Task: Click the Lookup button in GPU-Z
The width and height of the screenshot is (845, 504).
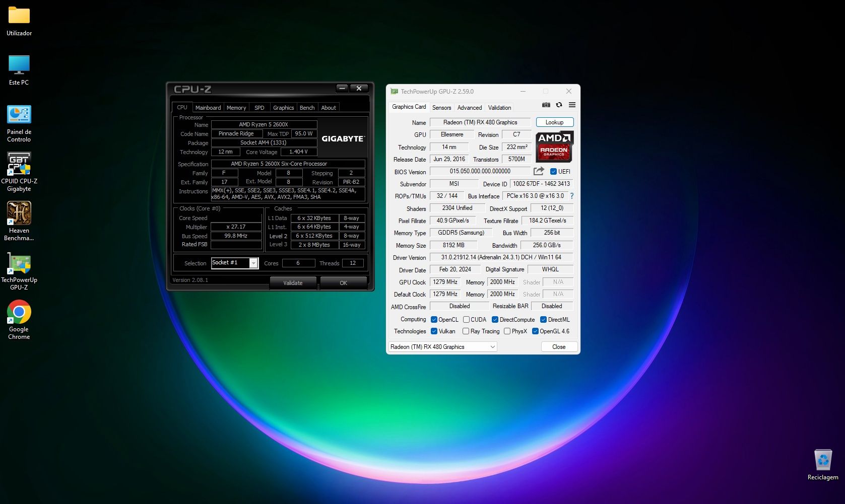Action: pos(554,122)
